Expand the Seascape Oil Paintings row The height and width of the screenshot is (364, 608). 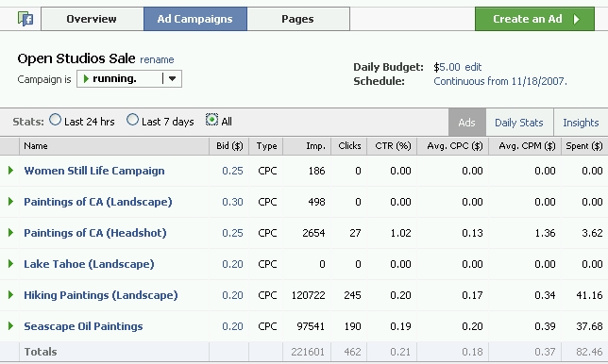click(11, 325)
